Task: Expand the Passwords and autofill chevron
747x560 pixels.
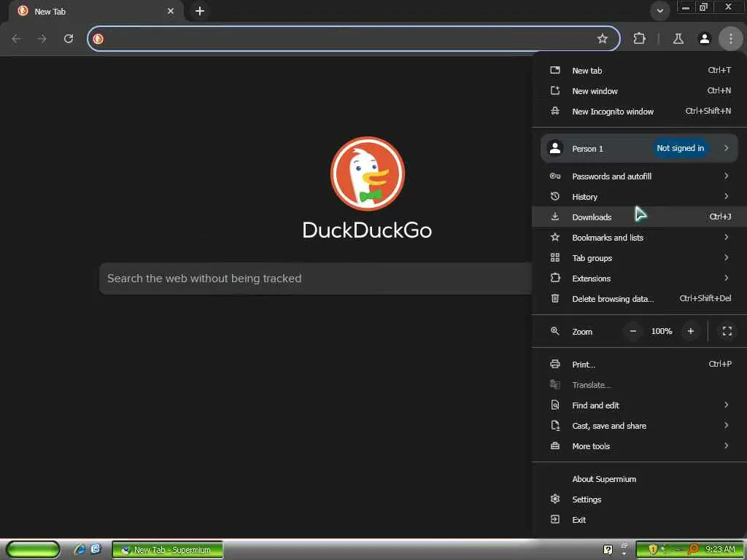Action: (726, 176)
